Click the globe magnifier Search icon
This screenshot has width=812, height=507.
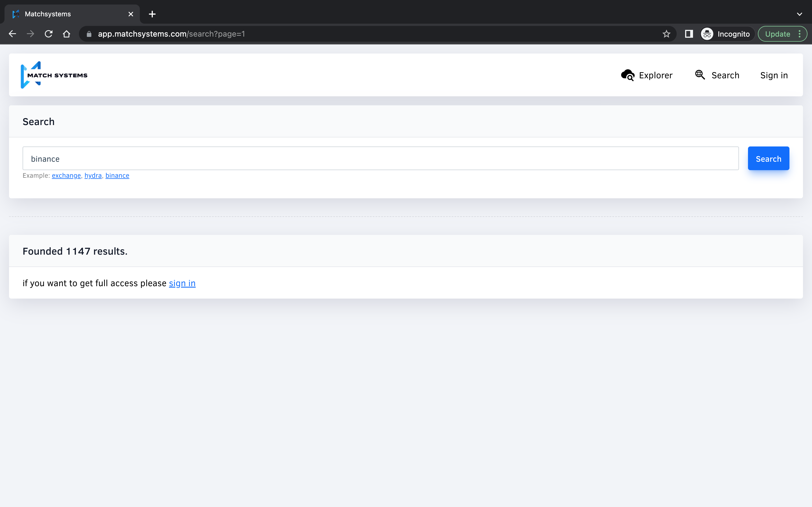pos(700,75)
